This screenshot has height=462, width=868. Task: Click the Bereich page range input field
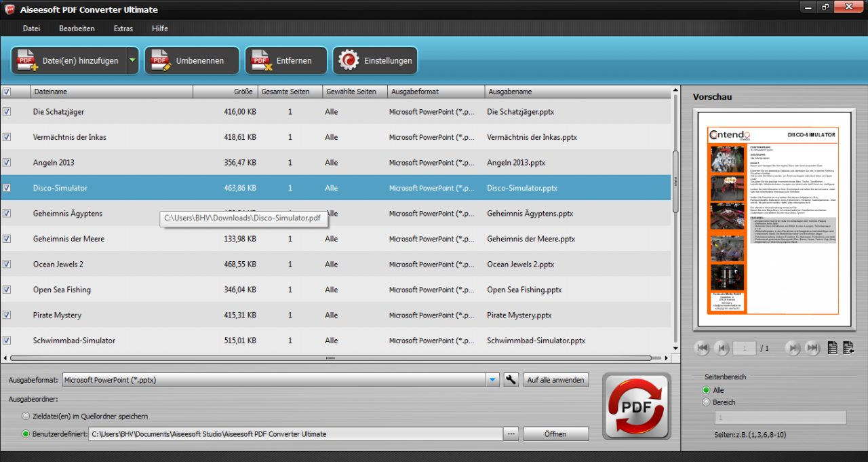pyautogui.click(x=780, y=417)
